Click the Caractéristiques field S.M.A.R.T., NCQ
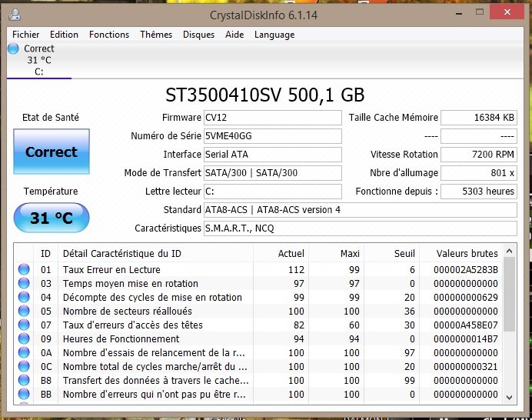This screenshot has width=532, height=420. pyautogui.click(x=361, y=228)
